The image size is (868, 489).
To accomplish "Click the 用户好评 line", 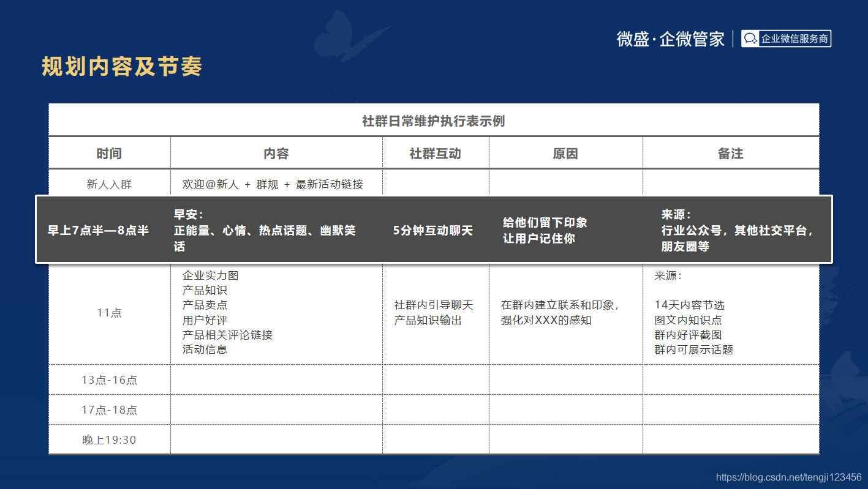I will [205, 320].
